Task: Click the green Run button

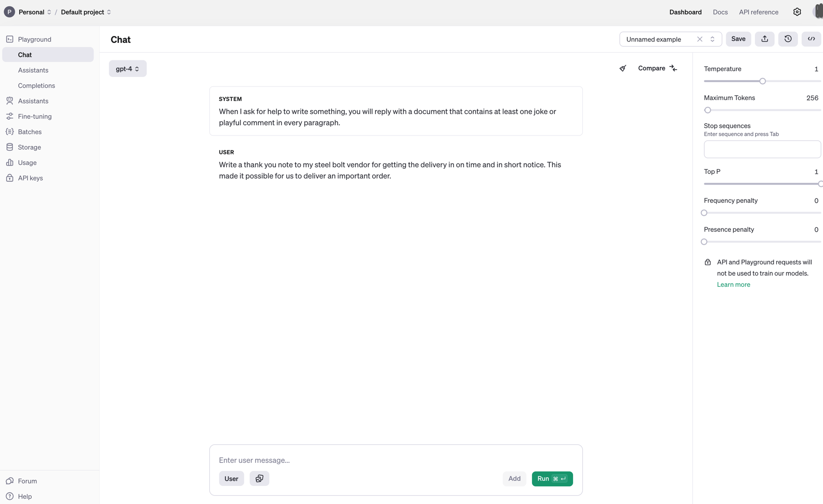Action: [552, 479]
